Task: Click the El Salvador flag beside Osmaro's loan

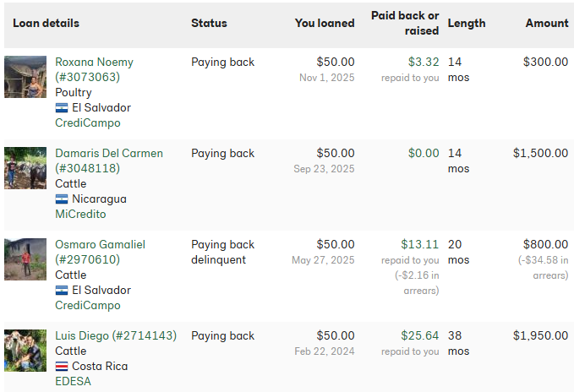Action: (x=62, y=291)
